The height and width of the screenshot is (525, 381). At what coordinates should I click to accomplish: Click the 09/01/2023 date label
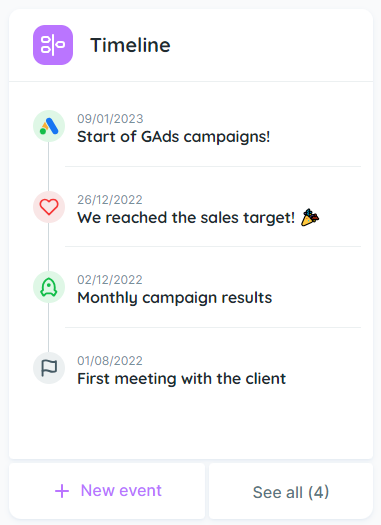tap(110, 119)
